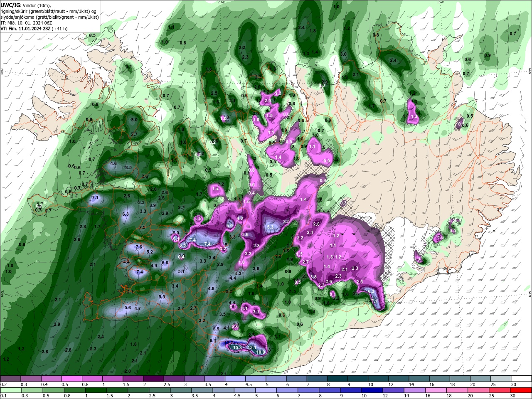Select the white top-row swatch right of 30
This screenshot has height=399, width=532.
tap(522, 379)
